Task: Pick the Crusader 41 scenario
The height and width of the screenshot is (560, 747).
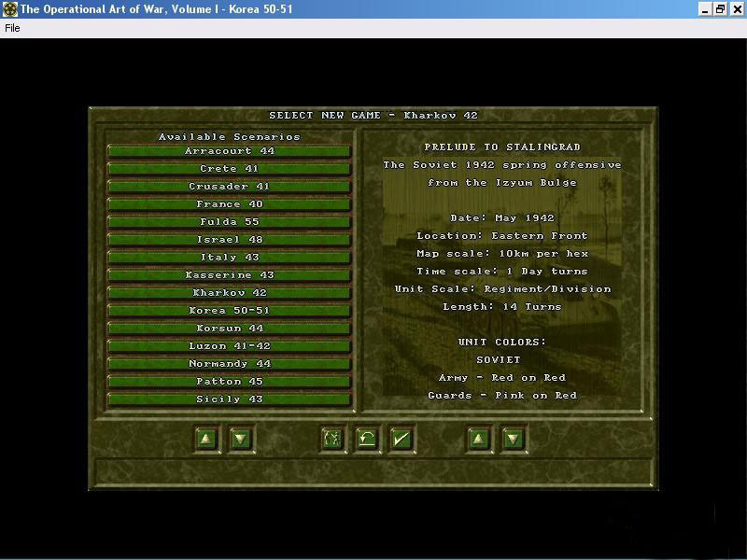Action: point(230,187)
